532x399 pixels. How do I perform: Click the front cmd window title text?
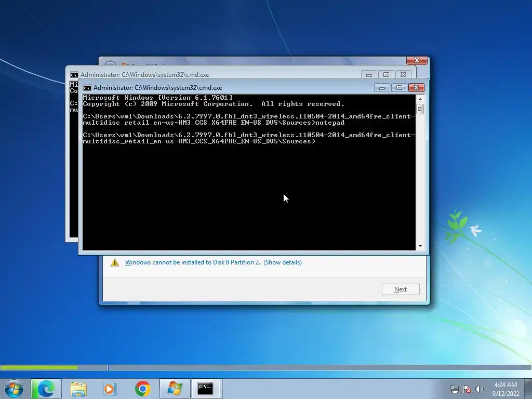point(158,88)
